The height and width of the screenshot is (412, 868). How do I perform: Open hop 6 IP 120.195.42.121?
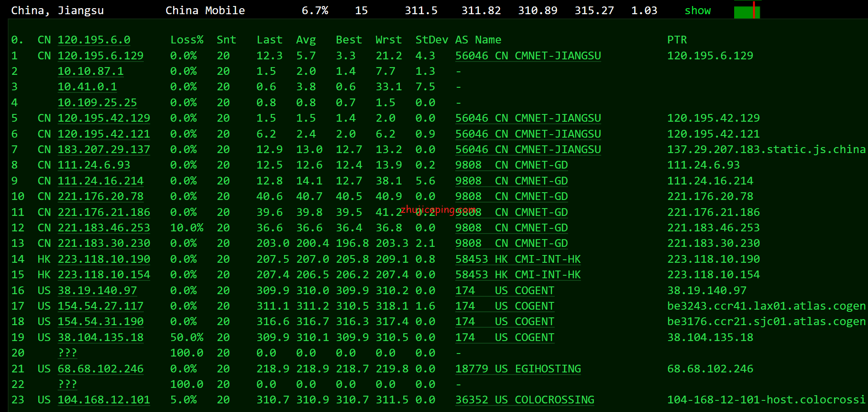pos(104,134)
